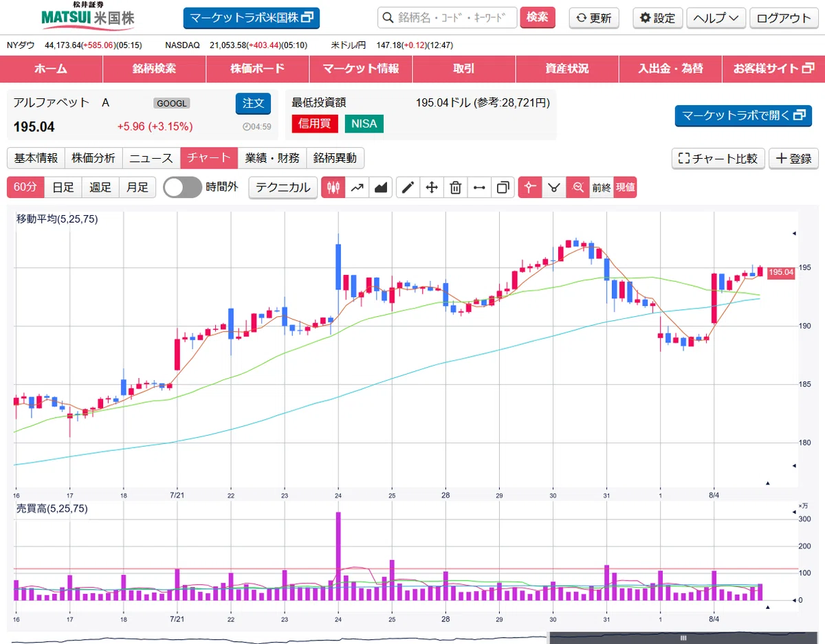Select the horizontal range measure tool
The width and height of the screenshot is (825, 644).
pos(479,187)
